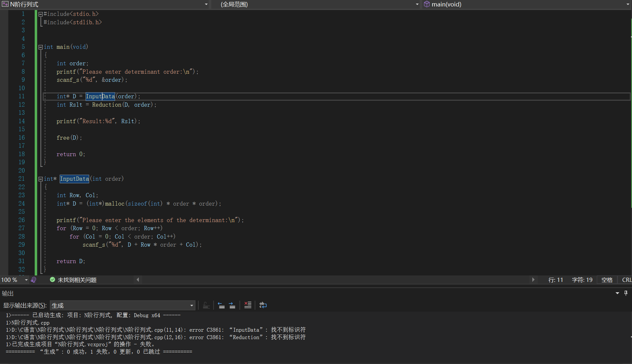The image size is (632, 364).
Task: Click the project icon beside N阶行列式
Action: coord(5,4)
